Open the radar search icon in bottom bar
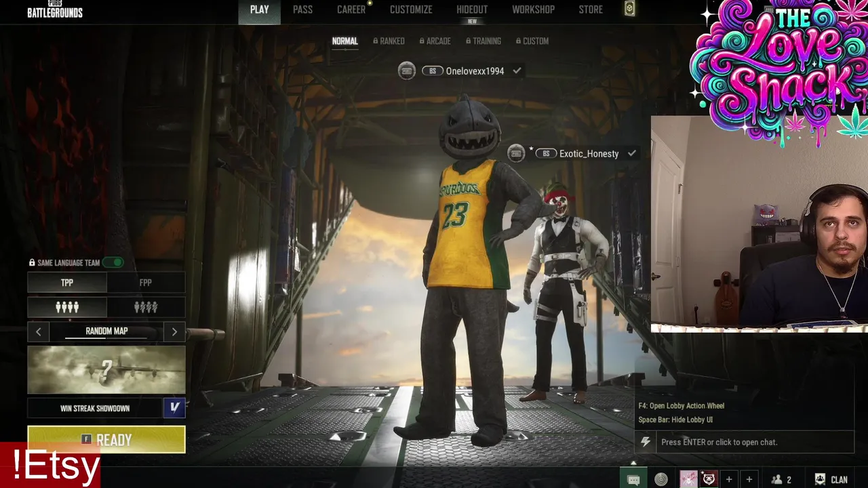The width and height of the screenshot is (868, 488). (x=661, y=479)
